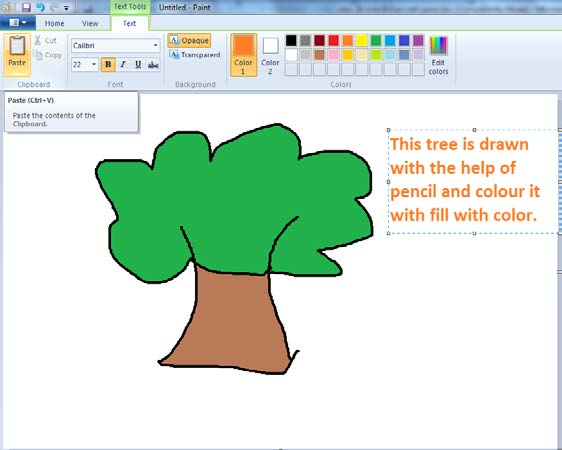Pick the purple color swatch

pos(418,40)
